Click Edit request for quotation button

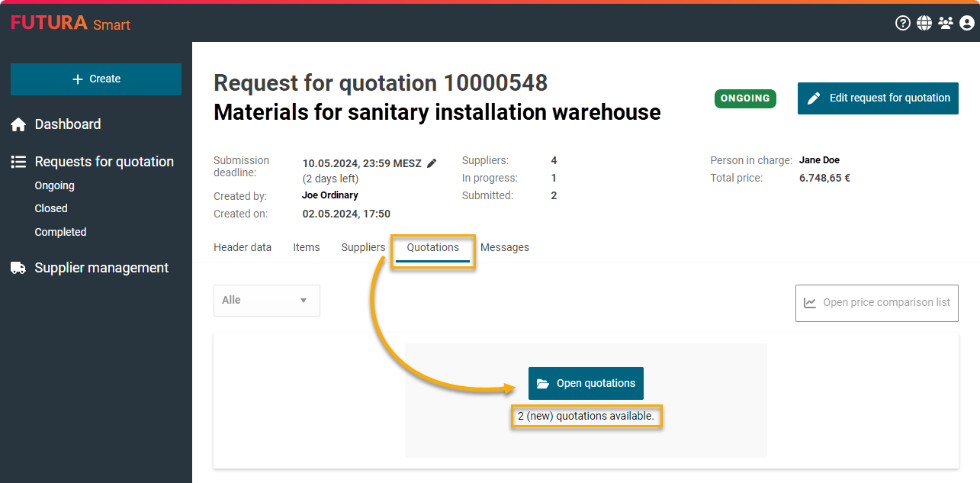pos(878,98)
